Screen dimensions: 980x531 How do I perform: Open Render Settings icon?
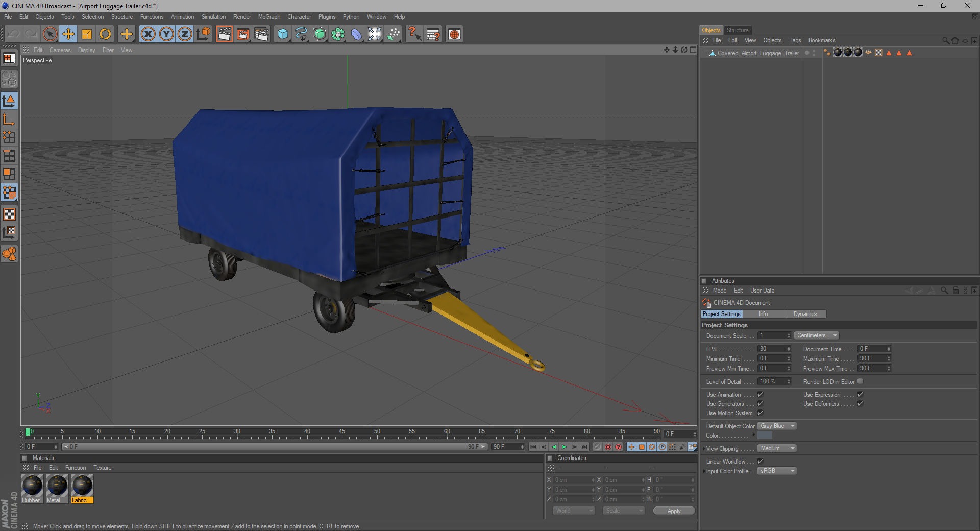pyautogui.click(x=261, y=34)
